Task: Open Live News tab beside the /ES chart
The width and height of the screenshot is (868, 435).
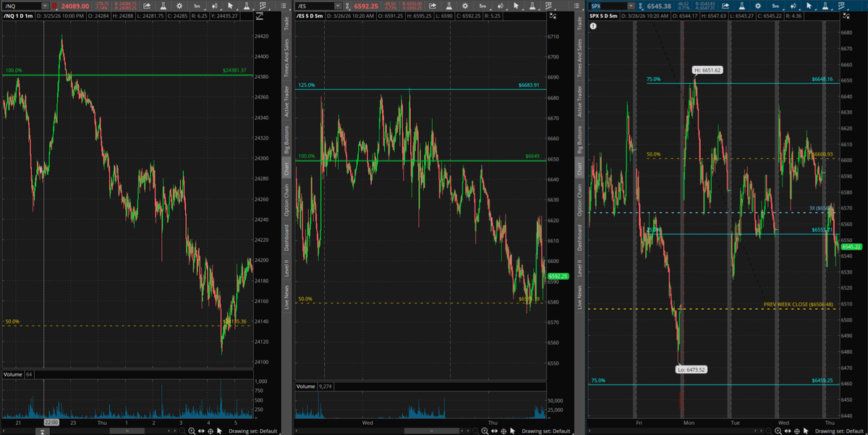Action: (579, 297)
